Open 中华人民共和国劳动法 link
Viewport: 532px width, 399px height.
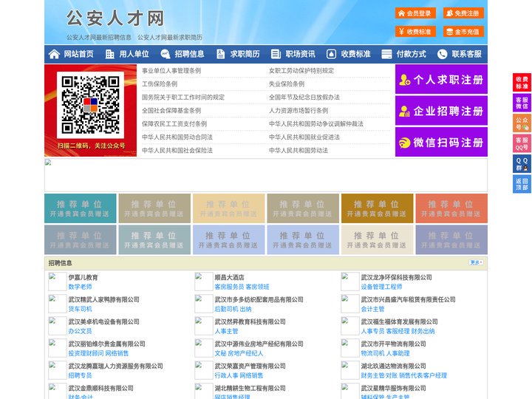(x=299, y=150)
